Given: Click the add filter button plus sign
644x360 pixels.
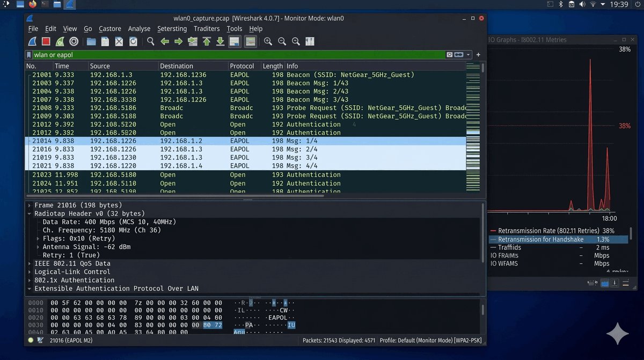Looking at the screenshot, I should coord(478,55).
